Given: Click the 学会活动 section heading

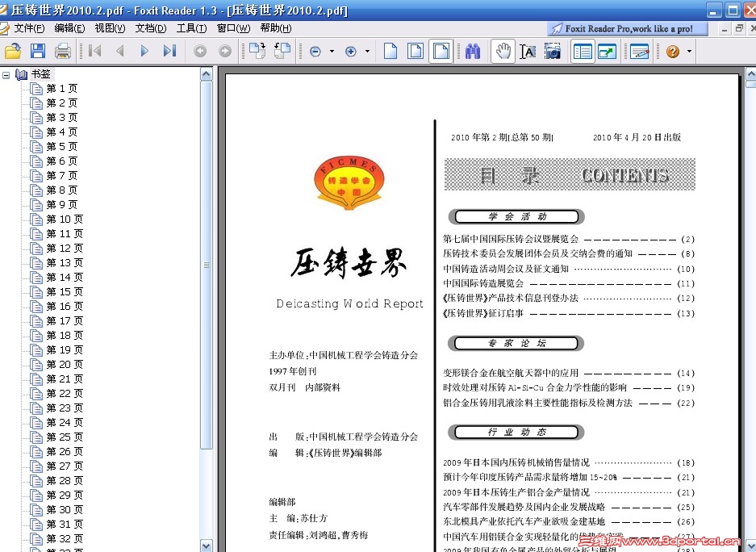Looking at the screenshot, I should pyautogui.click(x=516, y=217).
